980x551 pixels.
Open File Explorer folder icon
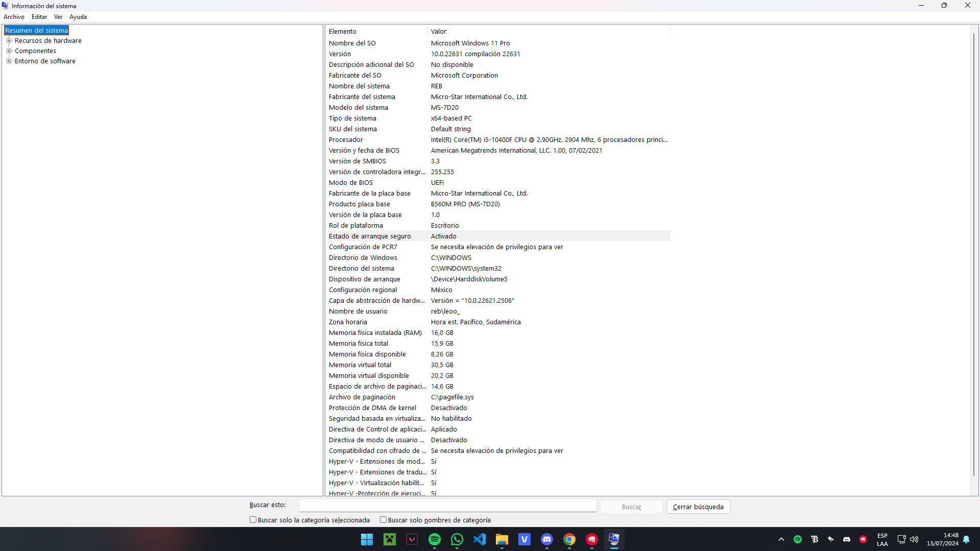pyautogui.click(x=502, y=539)
